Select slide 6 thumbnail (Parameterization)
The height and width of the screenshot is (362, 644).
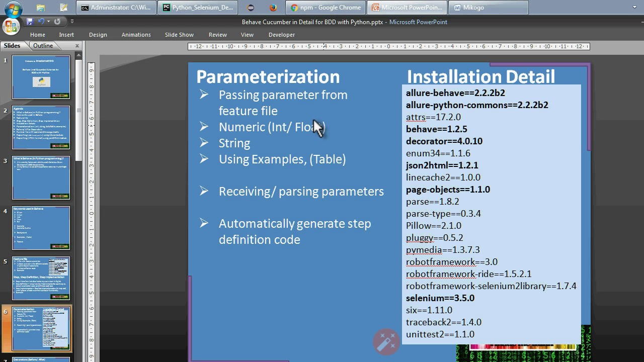coord(41,329)
